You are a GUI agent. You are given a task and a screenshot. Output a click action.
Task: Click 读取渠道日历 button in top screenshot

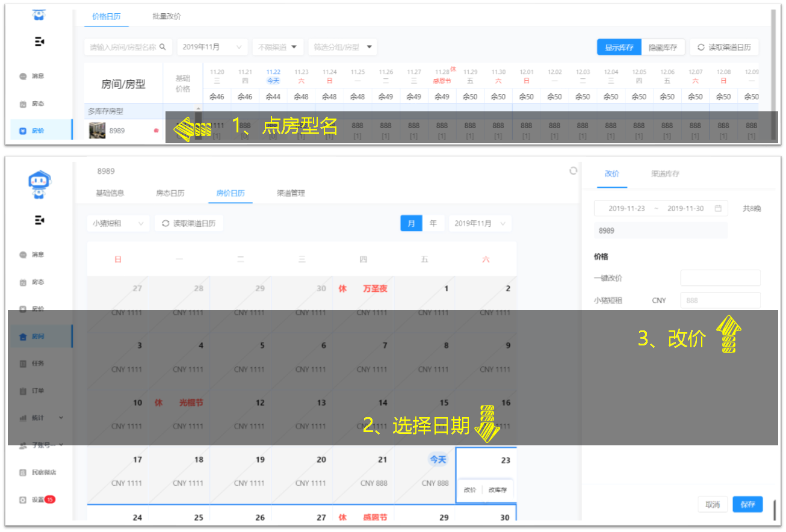(724, 47)
